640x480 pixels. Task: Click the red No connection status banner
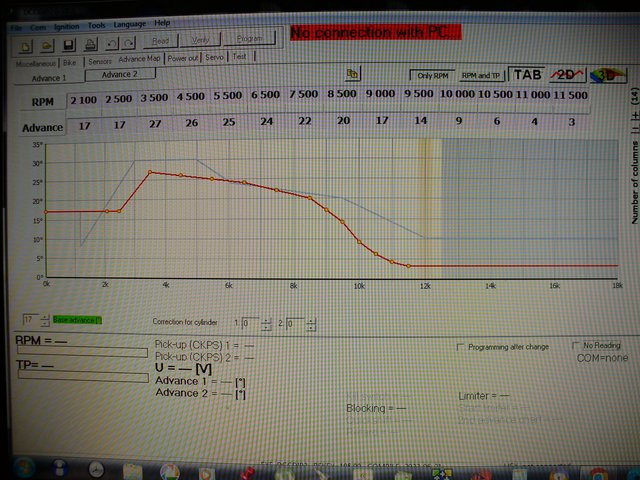376,32
